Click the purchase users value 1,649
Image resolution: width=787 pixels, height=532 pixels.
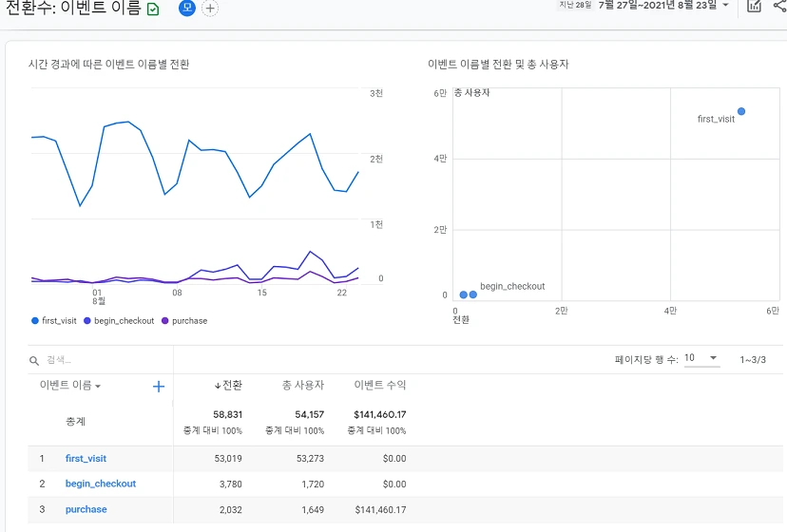point(313,509)
